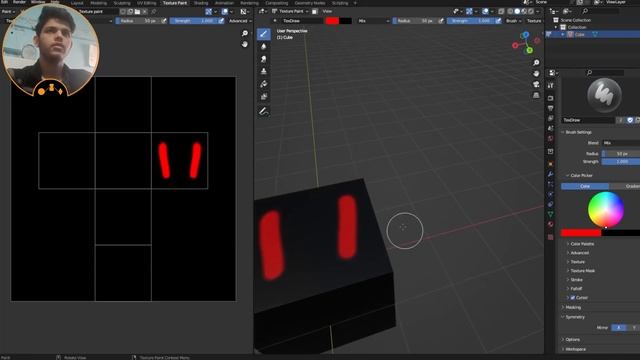Open the View menu in the viewport header

(327, 11)
